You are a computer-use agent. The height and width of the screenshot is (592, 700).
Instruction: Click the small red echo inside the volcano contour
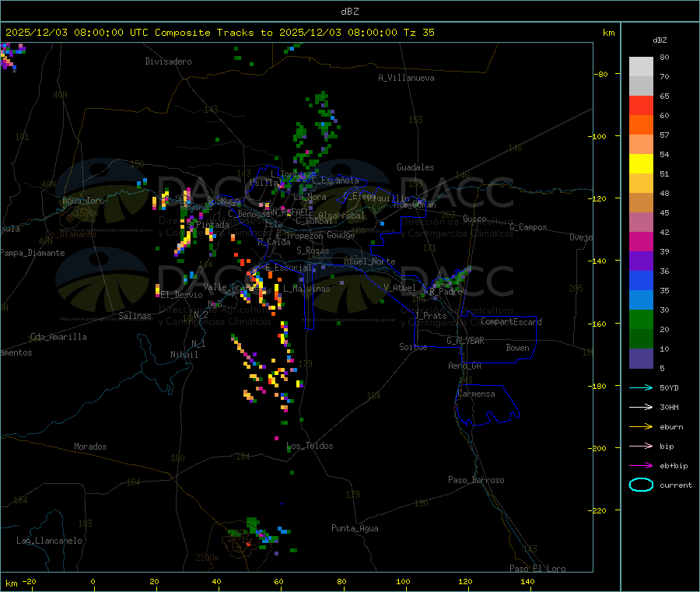[249, 545]
